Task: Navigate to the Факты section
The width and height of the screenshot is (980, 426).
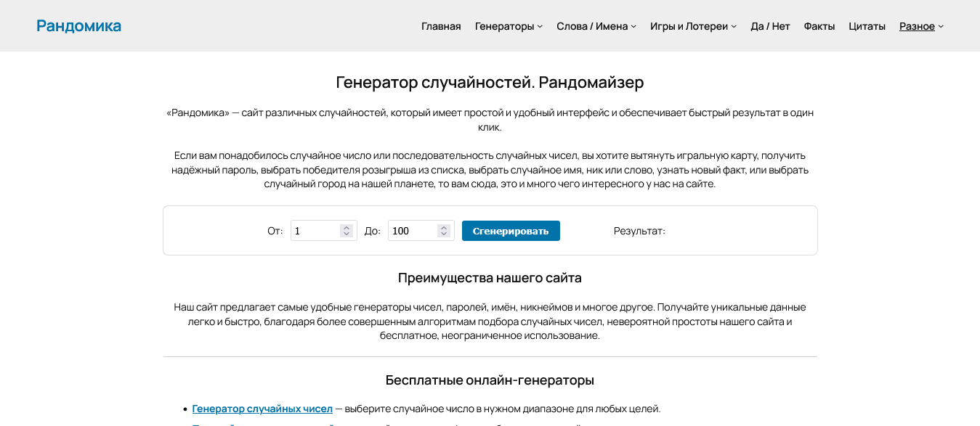Action: 819,26
